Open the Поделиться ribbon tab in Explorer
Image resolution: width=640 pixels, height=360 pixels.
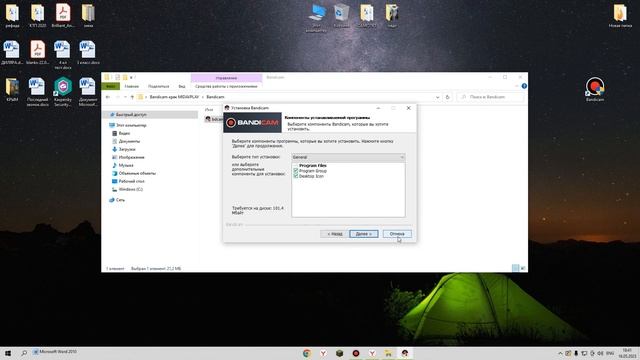158,87
